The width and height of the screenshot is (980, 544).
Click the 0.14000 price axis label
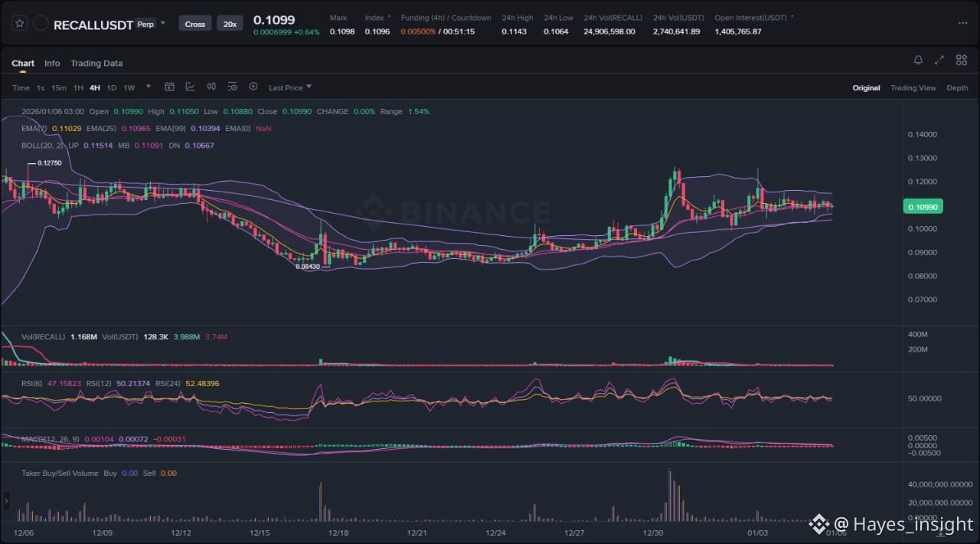pyautogui.click(x=922, y=135)
